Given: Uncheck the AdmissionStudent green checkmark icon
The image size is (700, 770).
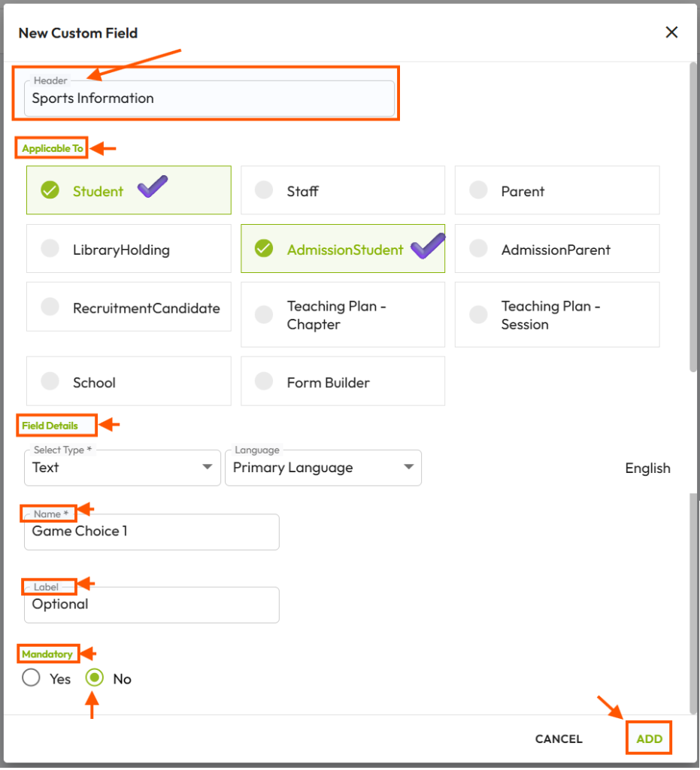Looking at the screenshot, I should click(264, 248).
